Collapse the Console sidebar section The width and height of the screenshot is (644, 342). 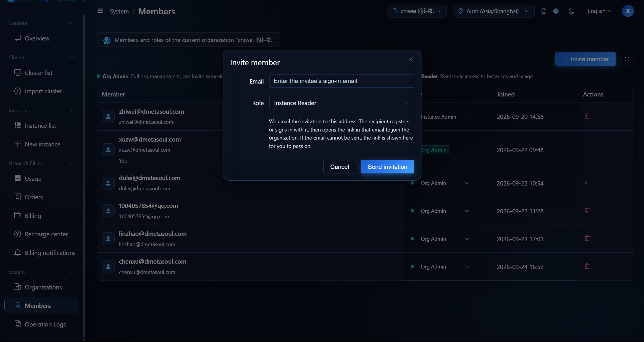41,23
